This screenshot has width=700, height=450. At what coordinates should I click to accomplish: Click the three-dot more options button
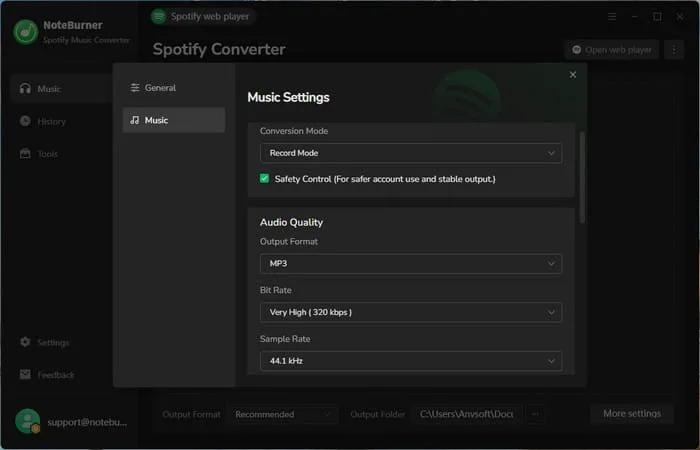click(674, 50)
